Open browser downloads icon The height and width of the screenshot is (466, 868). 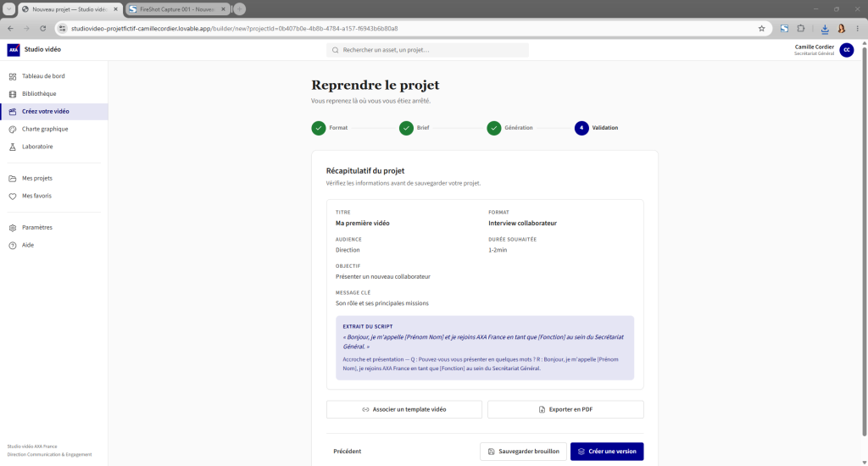point(825,29)
